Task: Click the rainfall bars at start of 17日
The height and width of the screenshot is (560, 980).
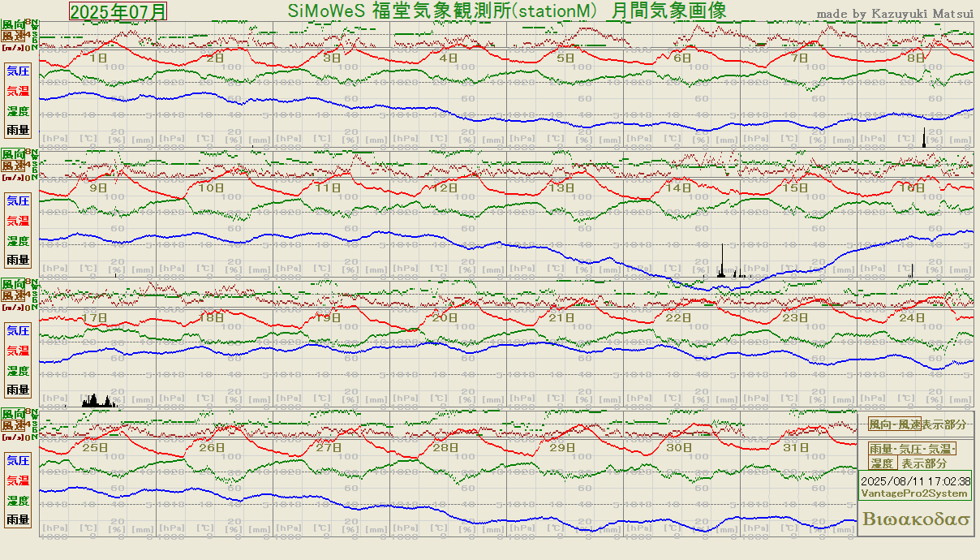Action: coord(98,401)
